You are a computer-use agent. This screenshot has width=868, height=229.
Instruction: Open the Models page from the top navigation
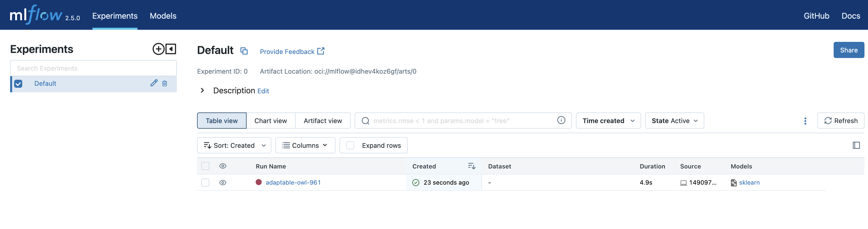(x=163, y=16)
